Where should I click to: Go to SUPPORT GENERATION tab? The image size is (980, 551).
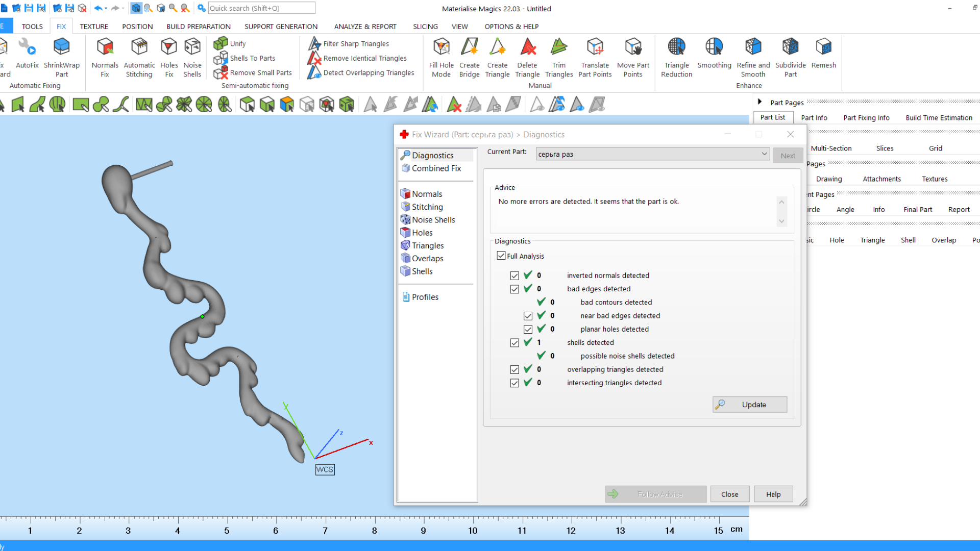coord(281,27)
